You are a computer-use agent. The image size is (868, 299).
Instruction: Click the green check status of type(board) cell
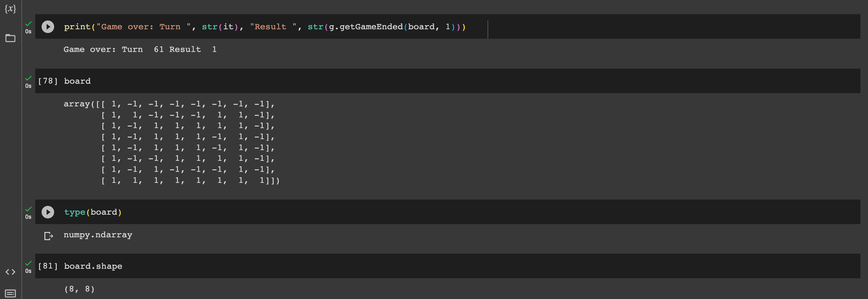coord(28,209)
